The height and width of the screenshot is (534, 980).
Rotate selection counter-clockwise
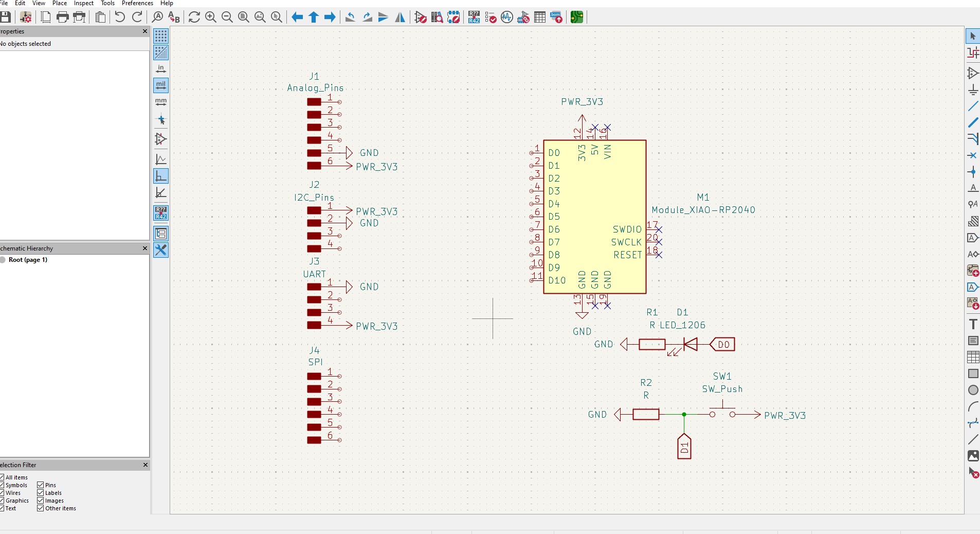[x=350, y=17]
